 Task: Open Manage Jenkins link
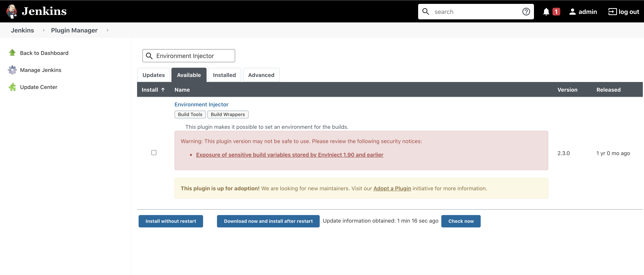tap(41, 70)
